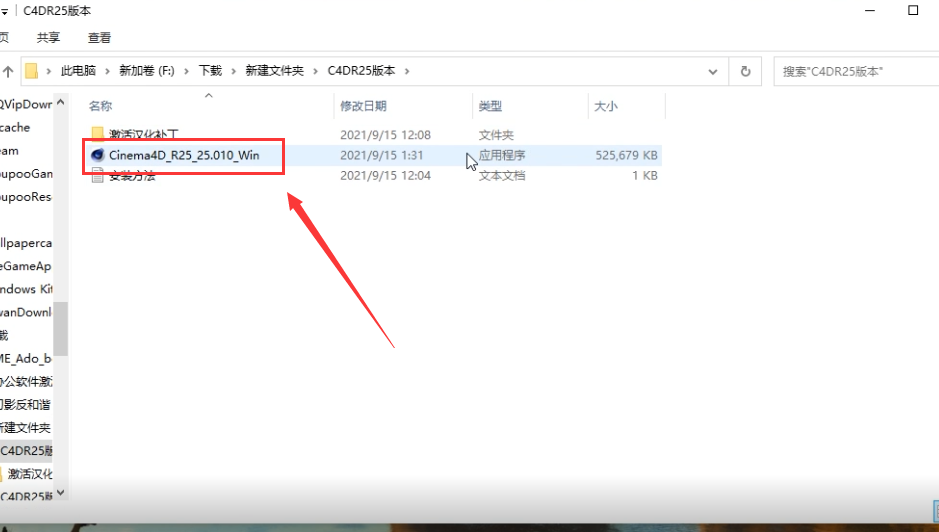
Task: Click date 2021/9/15 12:08
Action: click(x=386, y=135)
